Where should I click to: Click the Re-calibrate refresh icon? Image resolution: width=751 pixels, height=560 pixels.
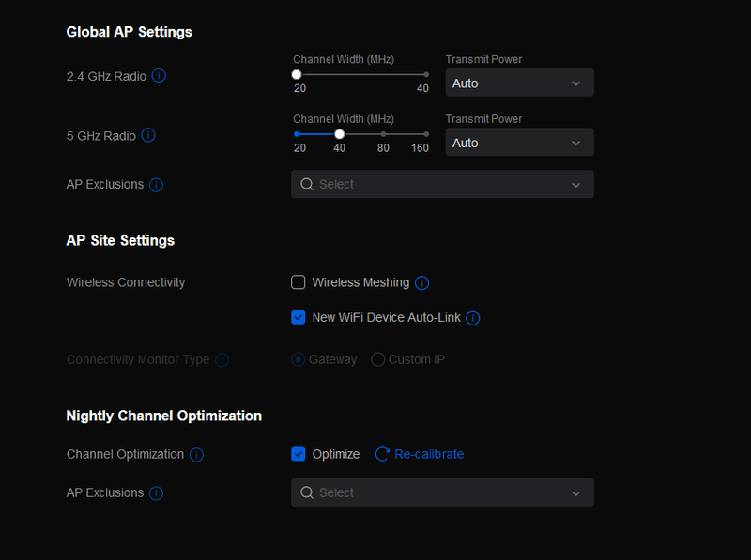pyautogui.click(x=382, y=454)
